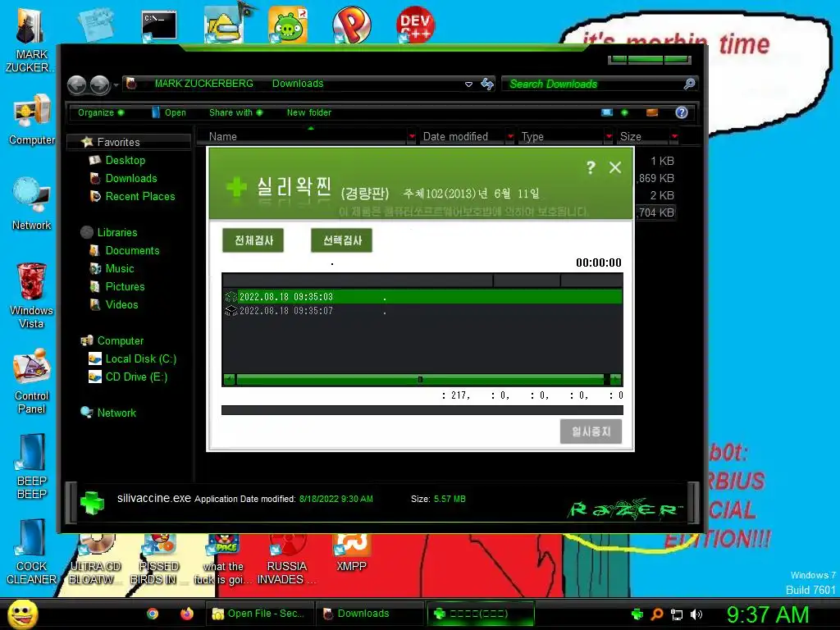Select Network in the Explorer sidebar
The height and width of the screenshot is (630, 840).
pyautogui.click(x=116, y=413)
